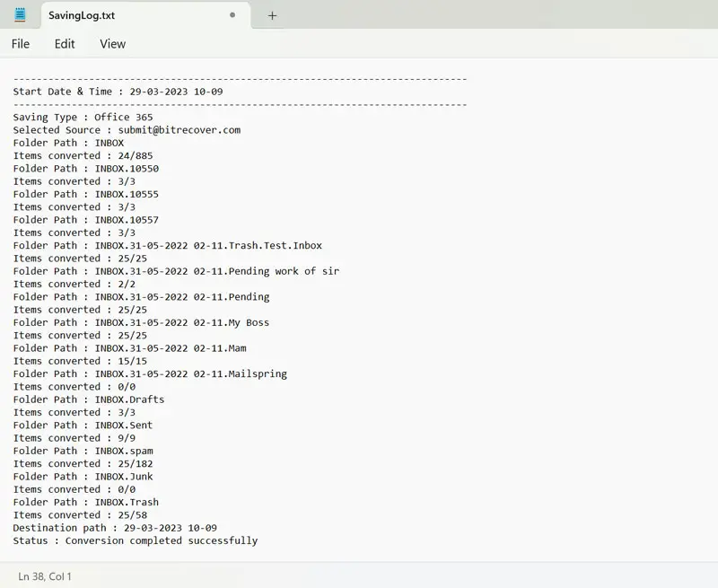Open the File menu
The height and width of the screenshot is (588, 718).
coord(21,44)
